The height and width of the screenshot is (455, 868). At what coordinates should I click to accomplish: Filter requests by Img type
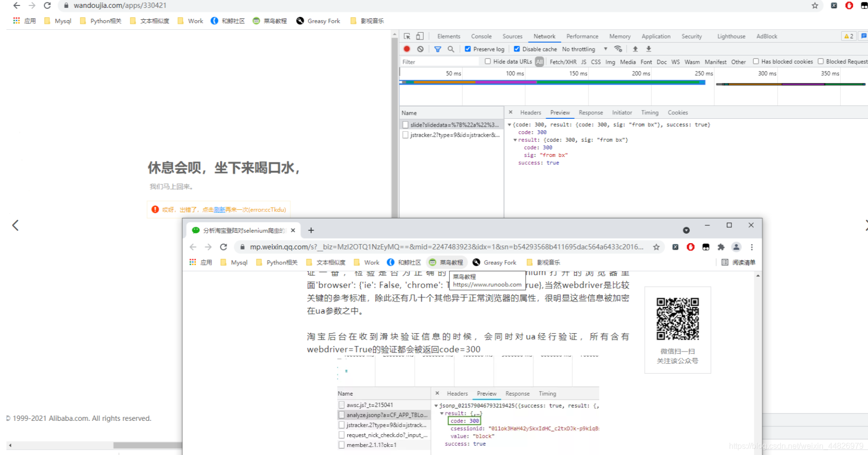coord(610,62)
